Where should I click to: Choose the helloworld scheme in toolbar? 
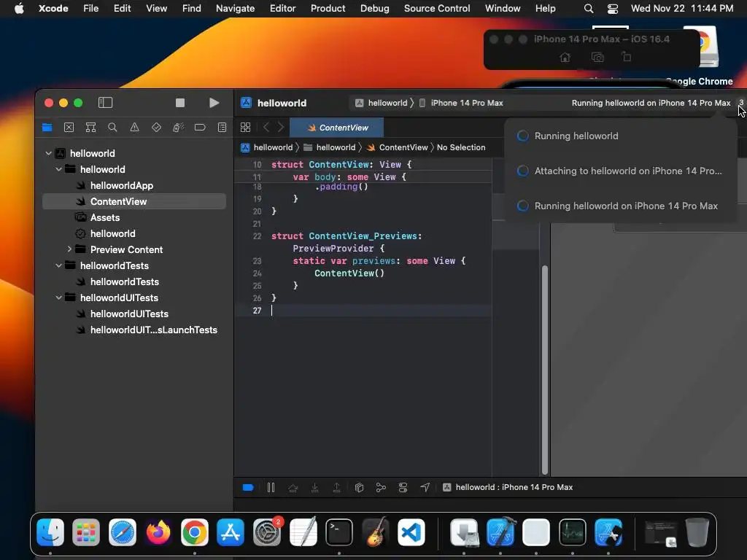coord(382,103)
